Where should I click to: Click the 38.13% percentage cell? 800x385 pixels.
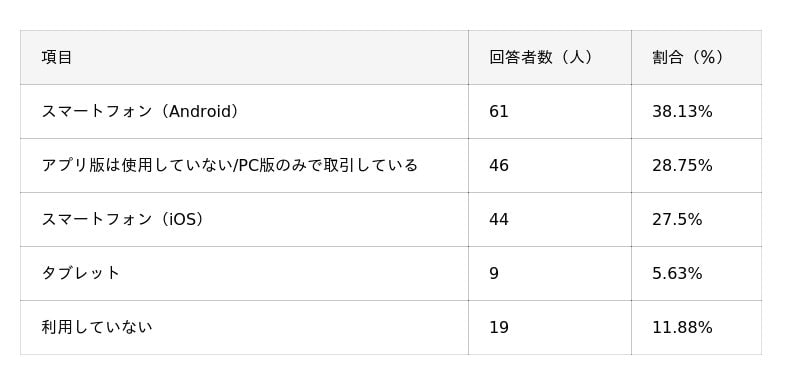click(x=682, y=111)
